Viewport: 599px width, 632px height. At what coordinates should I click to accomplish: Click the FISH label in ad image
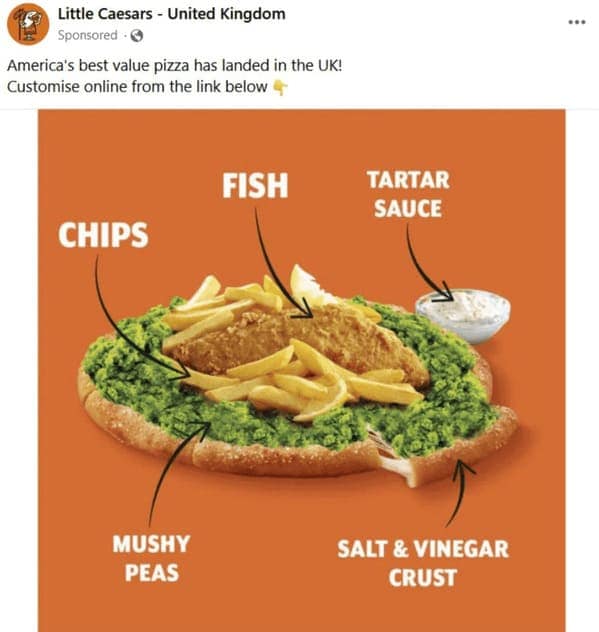coord(255,185)
